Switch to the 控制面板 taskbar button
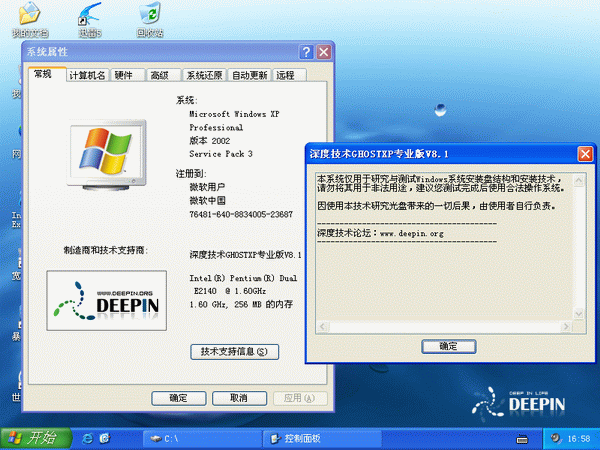This screenshot has height=450, width=600. pos(322,439)
